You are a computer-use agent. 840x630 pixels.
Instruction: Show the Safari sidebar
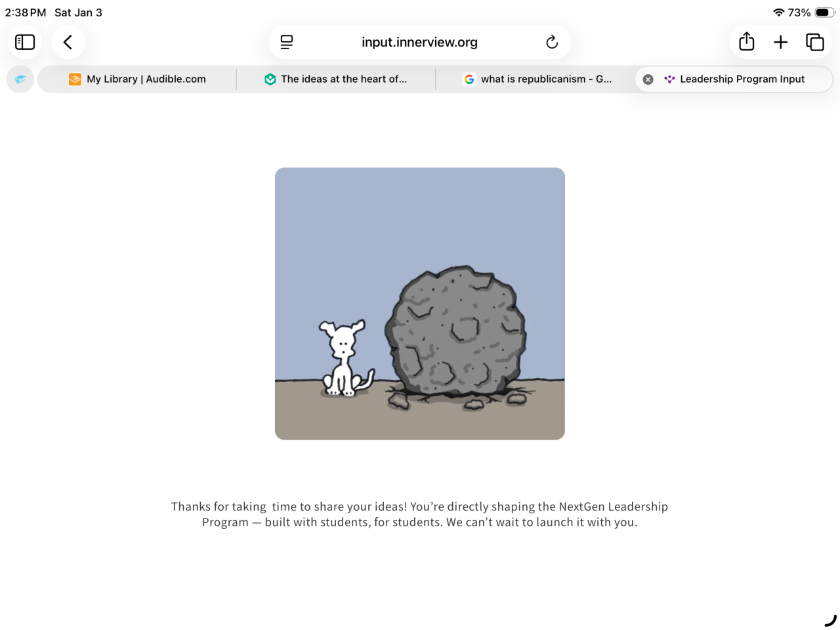[25, 42]
